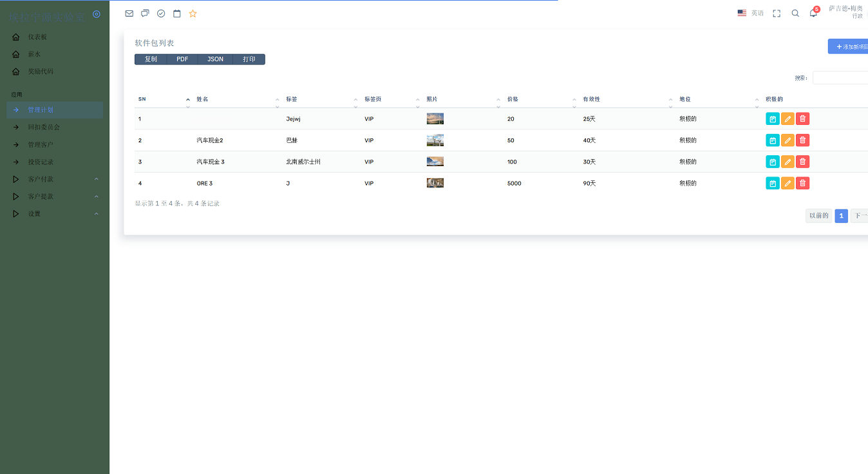Click the photo thumbnail in row 3
Screen dimensions: 868x474
(x=435, y=162)
